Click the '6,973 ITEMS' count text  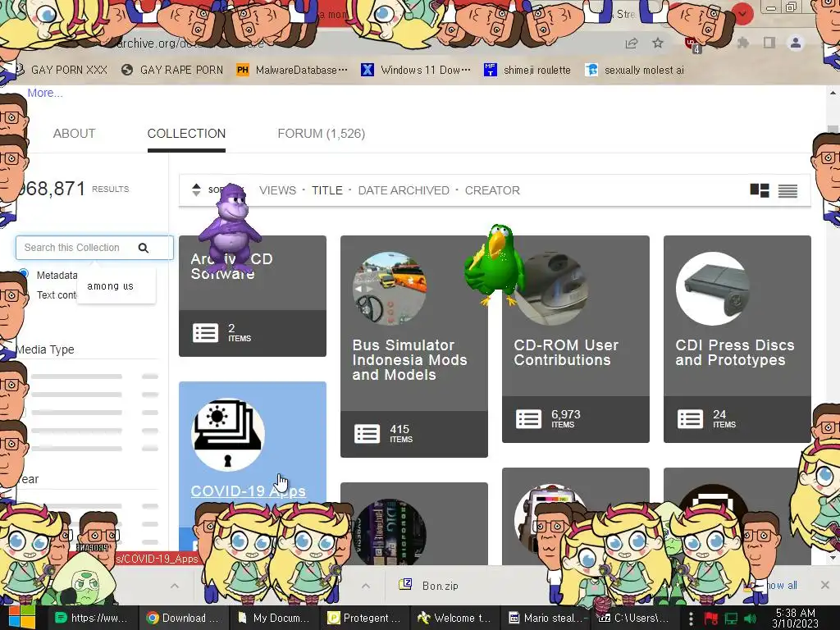566,419
